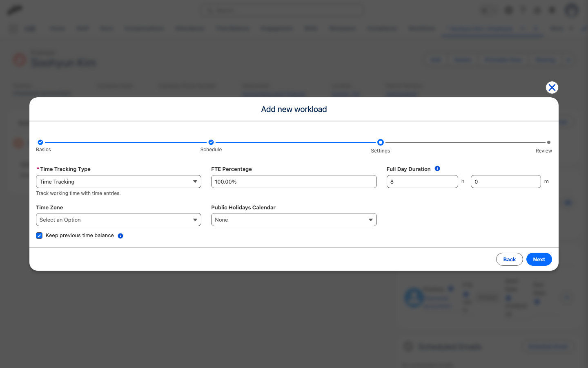Viewport: 588px width, 368px height.
Task: Select the Settings step indicator
Action: coord(381,142)
